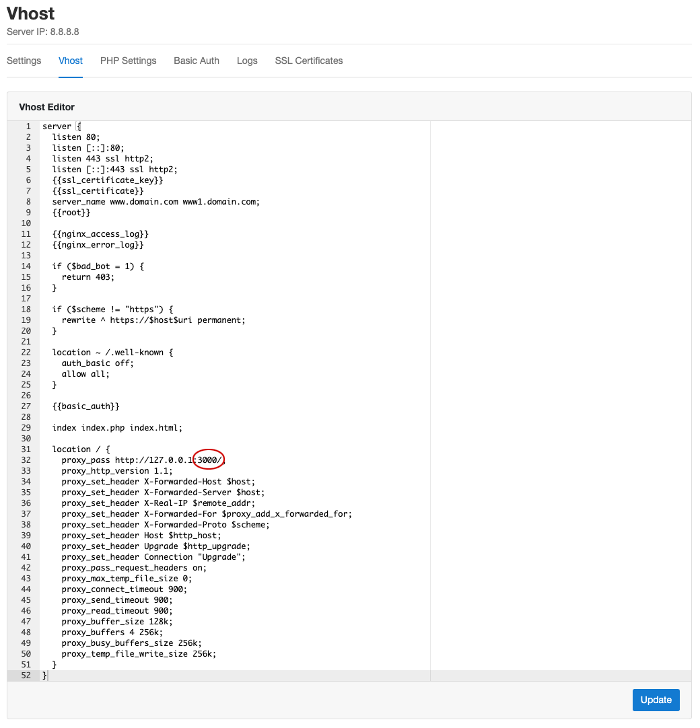Go to the SSL Certificates tab
This screenshot has width=700, height=728.
pos(309,61)
